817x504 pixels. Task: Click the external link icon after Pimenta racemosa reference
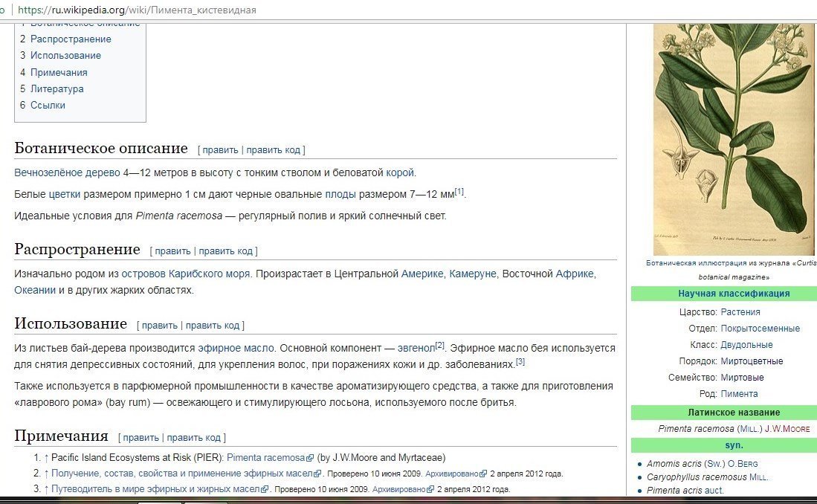pos(310,458)
